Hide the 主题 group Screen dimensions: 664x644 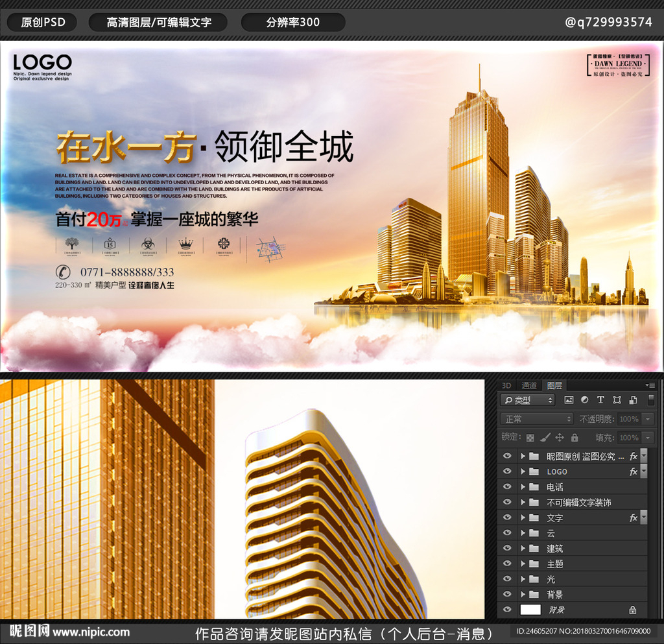coord(507,564)
